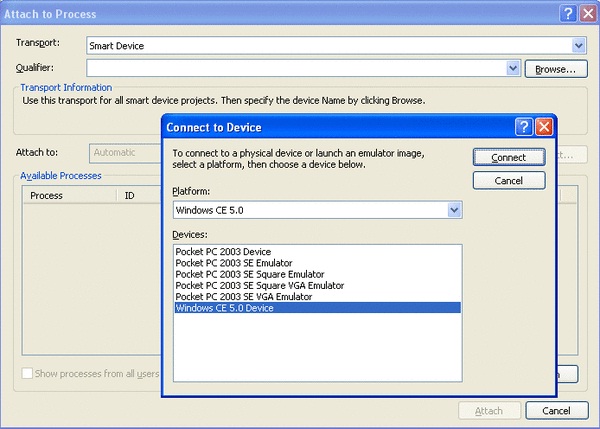Open the Platform dropdown list
600x429 pixels.
pos(454,210)
